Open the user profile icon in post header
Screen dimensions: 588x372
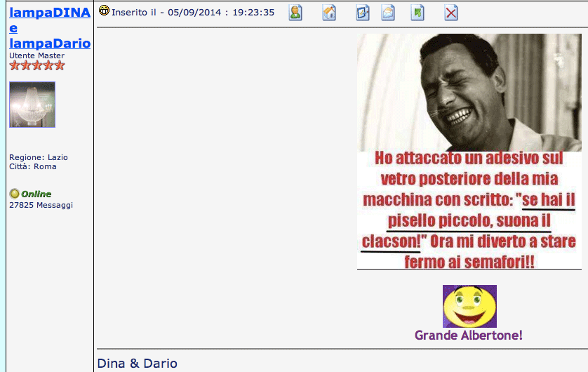coord(295,13)
